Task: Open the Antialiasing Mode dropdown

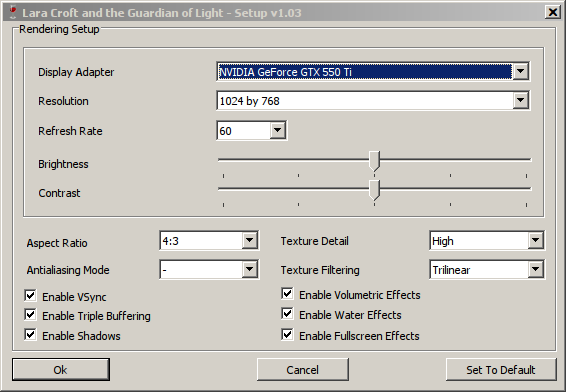Action: coord(249,269)
